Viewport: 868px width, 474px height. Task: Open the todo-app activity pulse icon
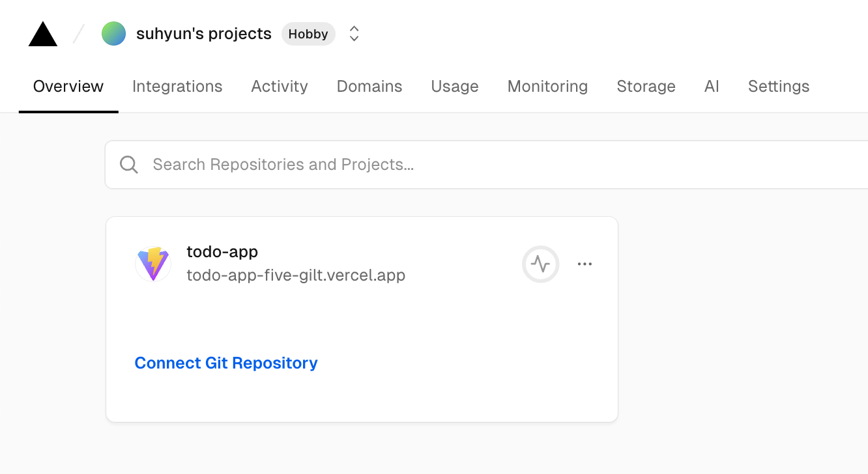[540, 264]
